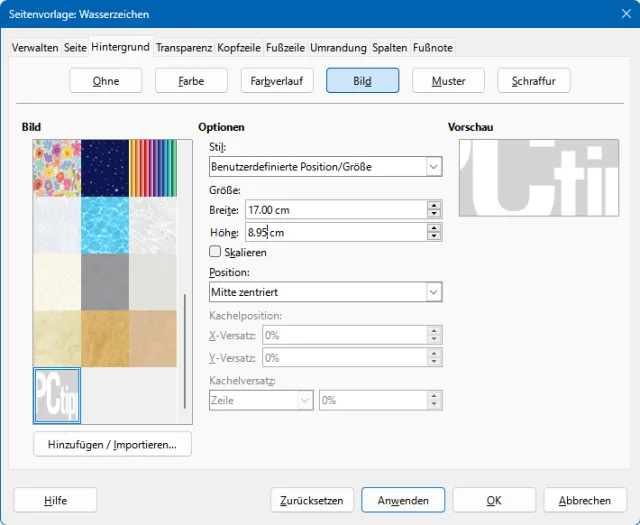Open the Stil dropdown list
Screen dimensions: 640x525
coord(433,167)
